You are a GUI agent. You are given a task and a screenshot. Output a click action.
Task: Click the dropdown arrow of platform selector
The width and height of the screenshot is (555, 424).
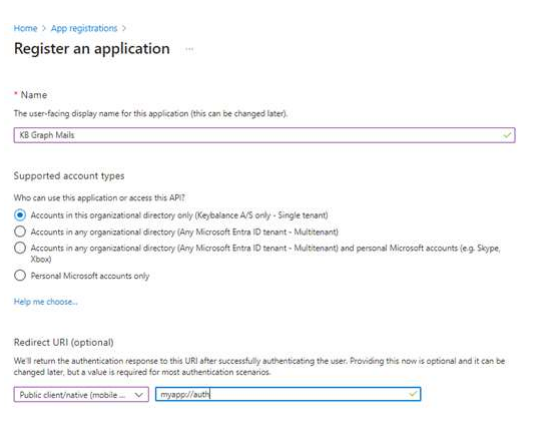tap(139, 394)
